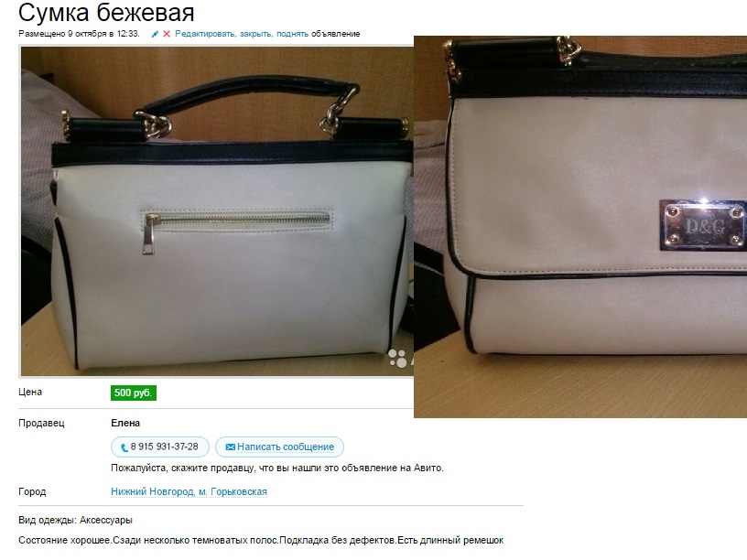Open main photo showing the bag's zipper side
The width and height of the screenshot is (747, 560).
click(217, 211)
